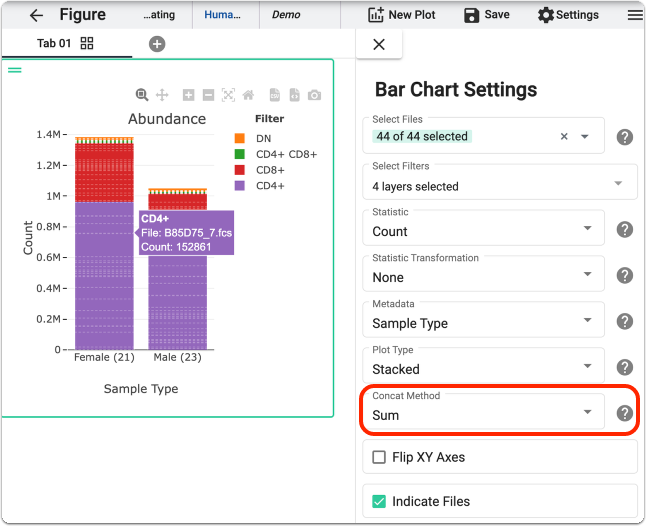Select the Demo tab
Viewport: 646px width, 526px height.
tap(286, 15)
